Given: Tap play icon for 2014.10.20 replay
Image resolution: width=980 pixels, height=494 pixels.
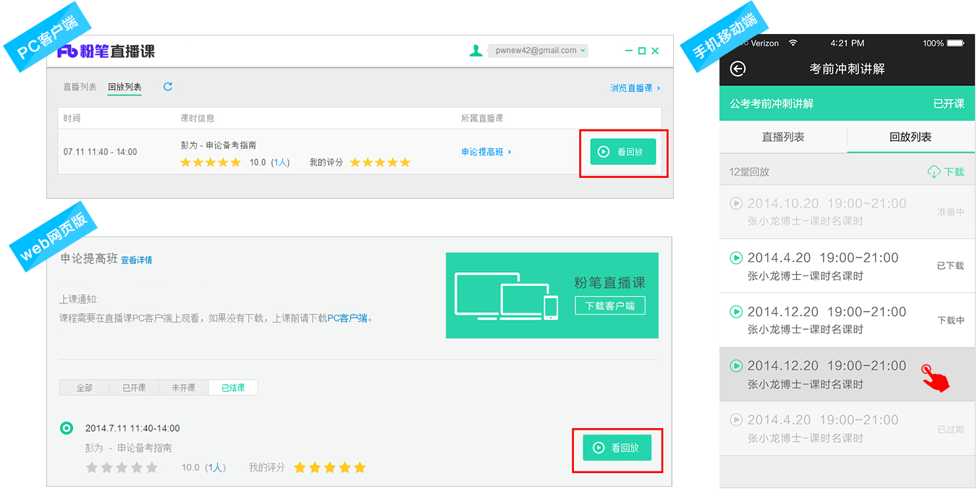Looking at the screenshot, I should pos(736,204).
